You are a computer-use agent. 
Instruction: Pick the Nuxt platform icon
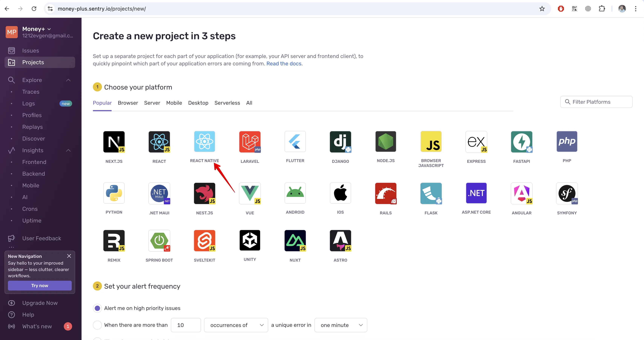click(x=295, y=241)
